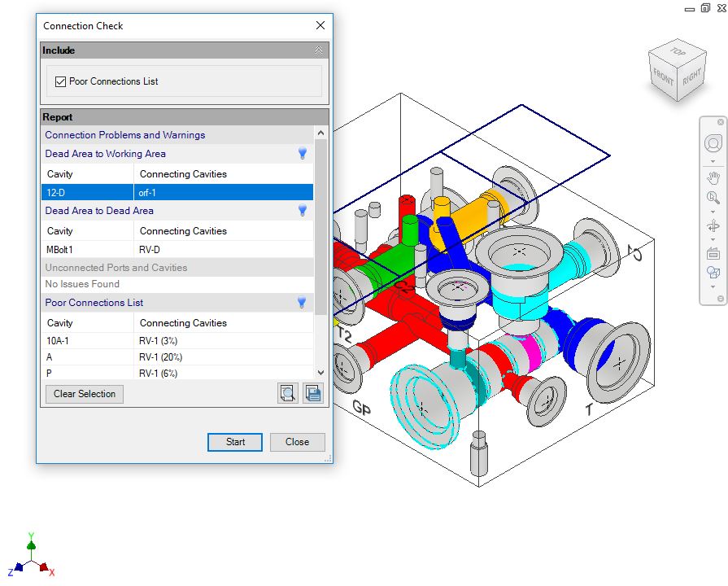Click the Connection Problems and Warnings heading
The image size is (728, 586).
125,135
